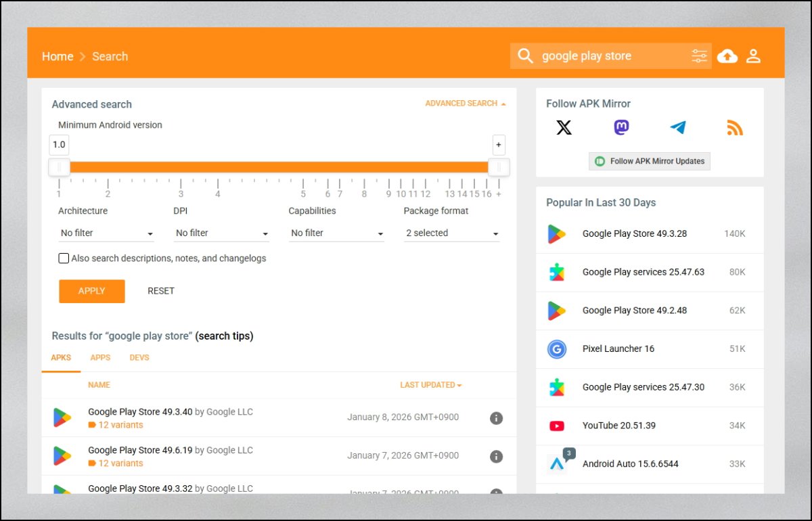Click the Android Auto 15.6.6544 icon
This screenshot has width=812, height=521.
557,463
